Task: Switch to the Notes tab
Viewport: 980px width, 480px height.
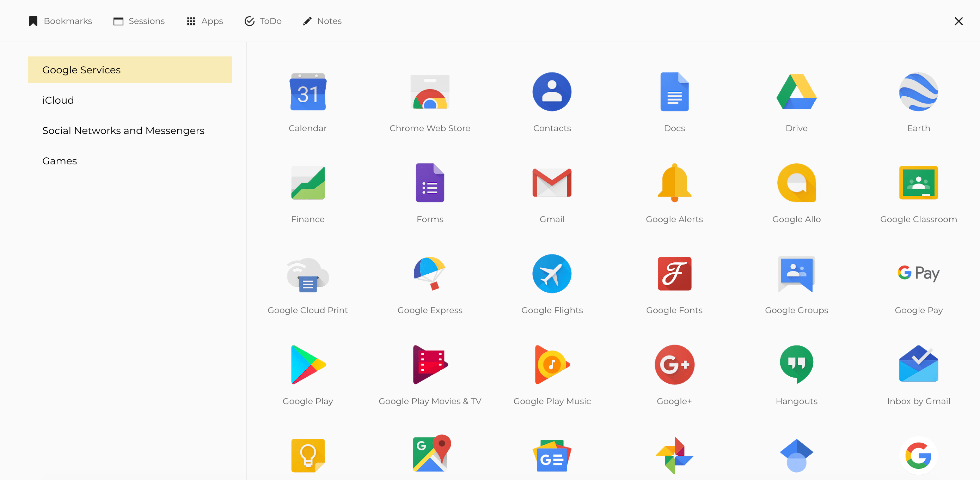Action: [322, 21]
